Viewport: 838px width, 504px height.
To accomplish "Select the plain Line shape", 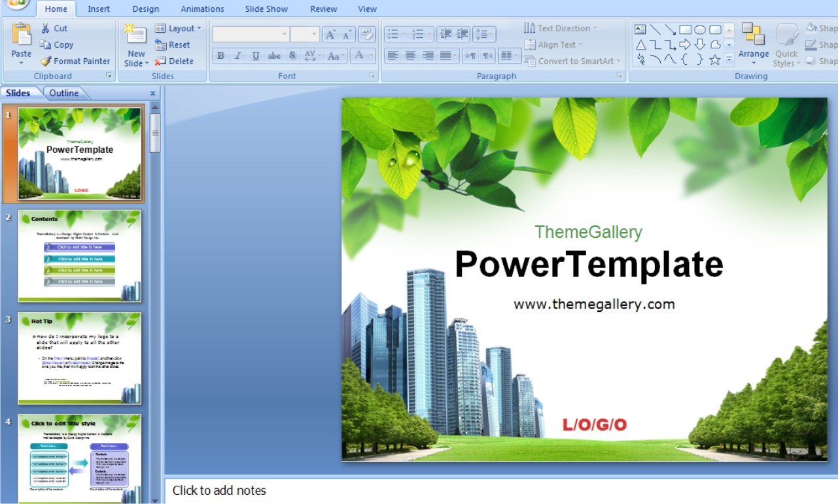I will click(655, 29).
